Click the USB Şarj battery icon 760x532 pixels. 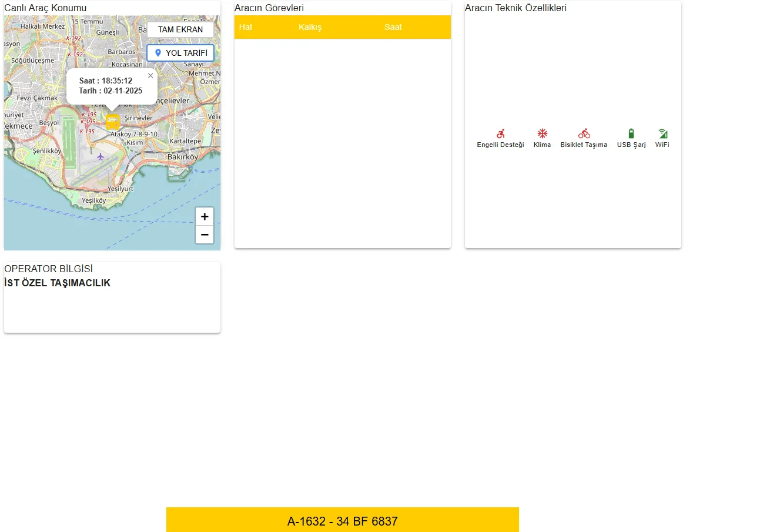tap(631, 133)
